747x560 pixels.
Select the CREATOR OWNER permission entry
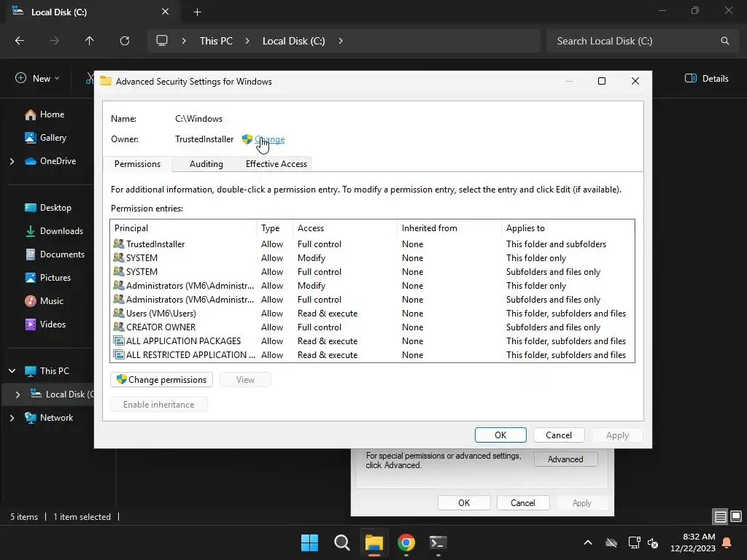pos(372,327)
